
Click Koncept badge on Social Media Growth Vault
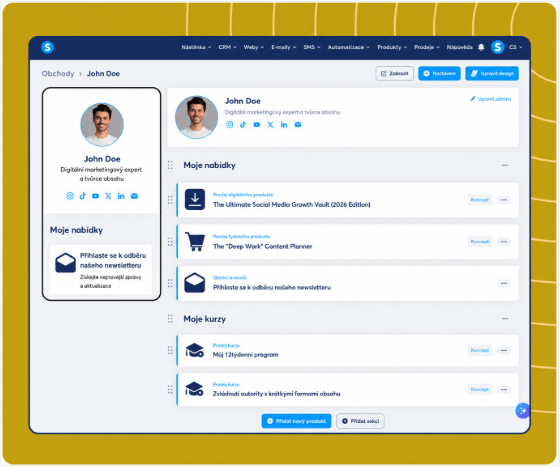point(480,200)
